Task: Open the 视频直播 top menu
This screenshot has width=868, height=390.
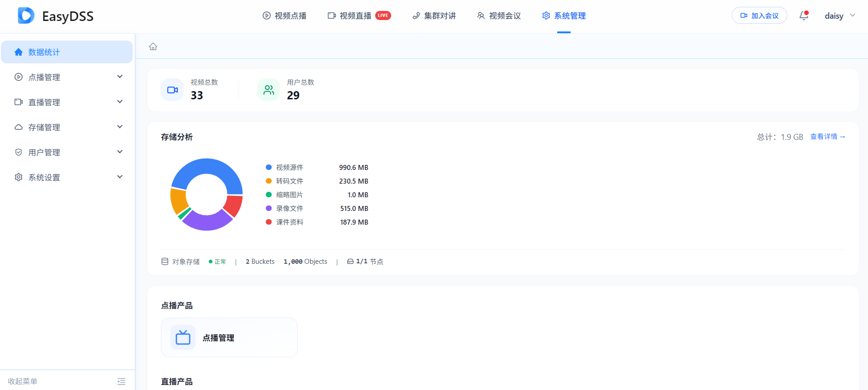Action: (x=359, y=16)
